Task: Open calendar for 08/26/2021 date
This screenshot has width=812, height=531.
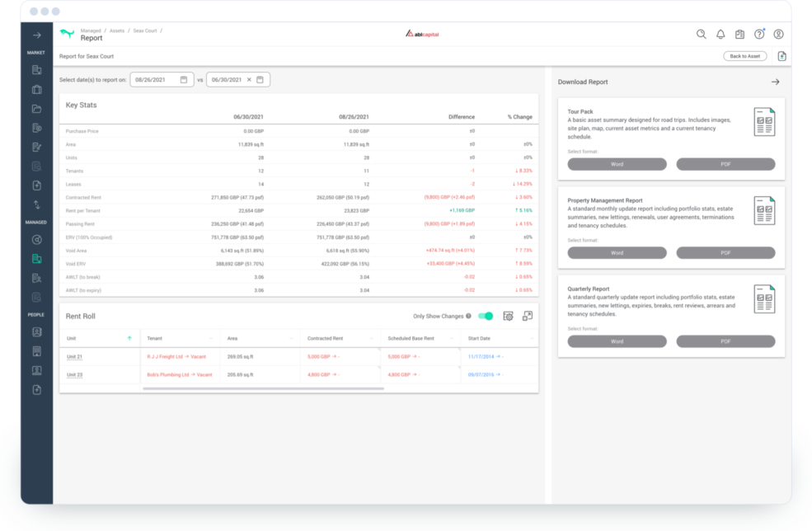Action: click(x=184, y=80)
